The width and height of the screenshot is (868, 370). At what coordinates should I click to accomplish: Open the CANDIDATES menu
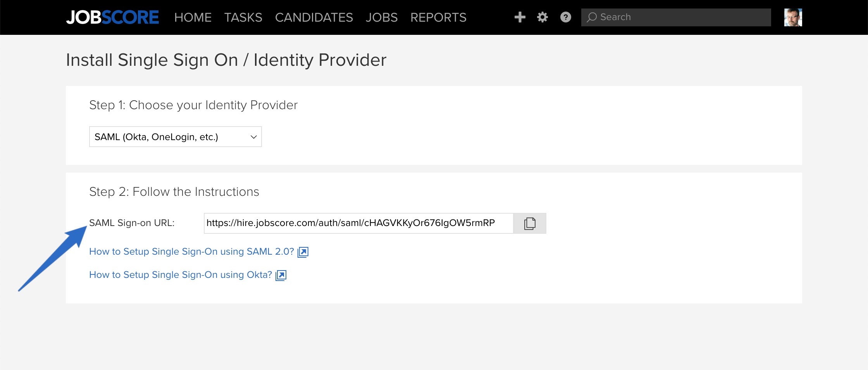coord(314,17)
